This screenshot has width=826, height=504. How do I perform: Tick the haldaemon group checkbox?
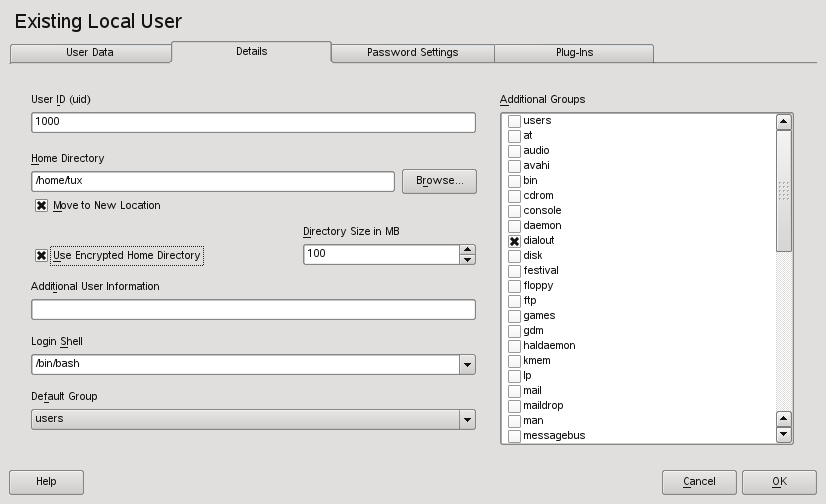tap(514, 346)
